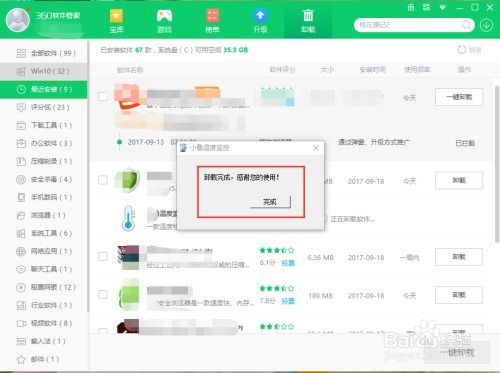Go to the 升级 upgrade tab
Viewport: 500px width, 373px height.
point(260,21)
